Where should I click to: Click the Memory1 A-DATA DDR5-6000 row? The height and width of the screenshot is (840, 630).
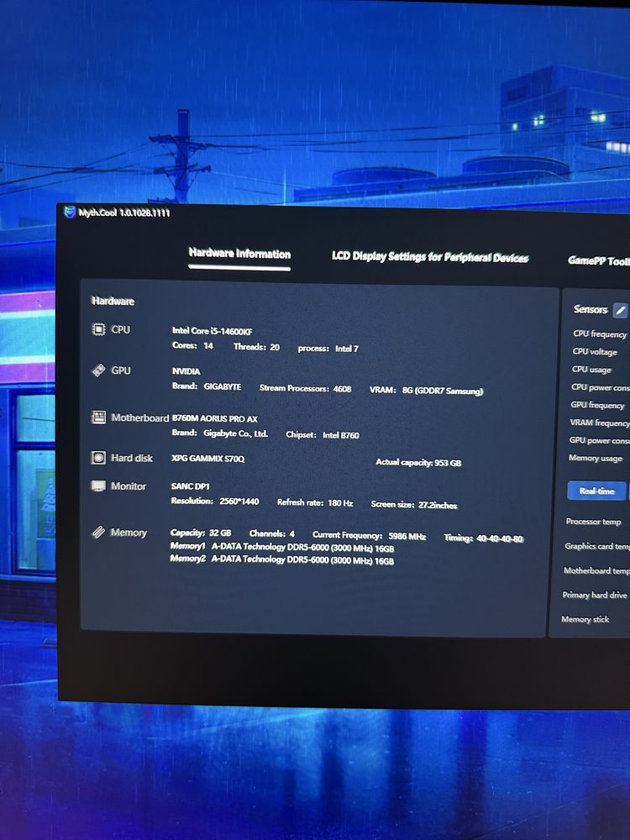coord(282,548)
